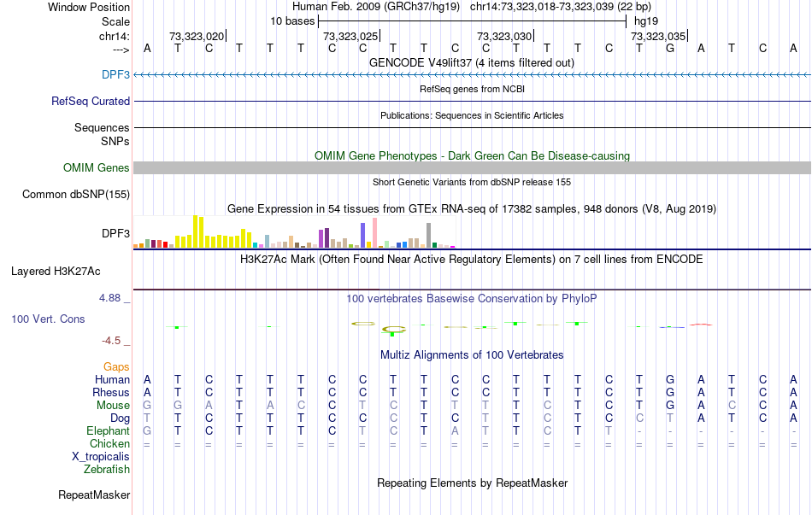Click the OMIM Gene Phenotypes track title
The height and width of the screenshot is (515, 812).
[472, 155]
